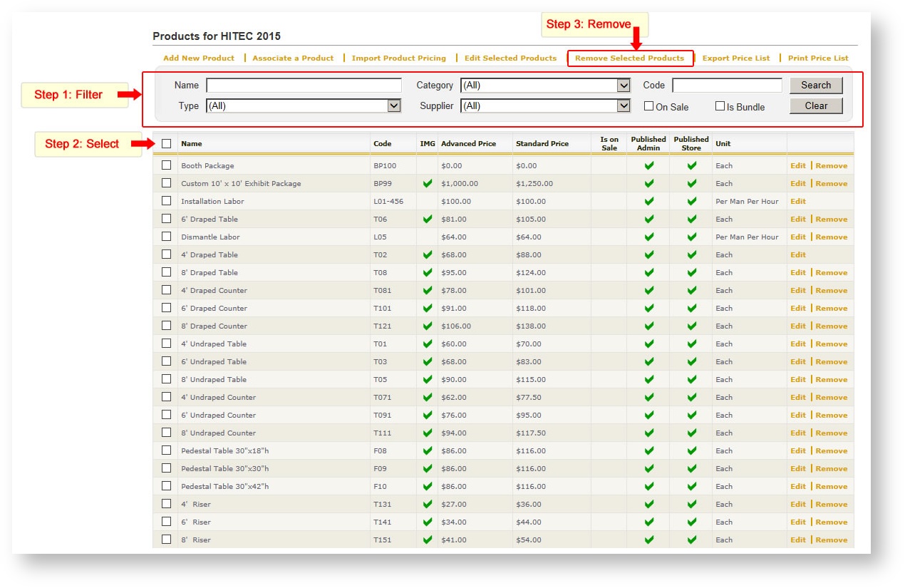Viewport: 905px width, 588px height.
Task: Enable the On Sale filter checkbox
Action: [x=648, y=105]
